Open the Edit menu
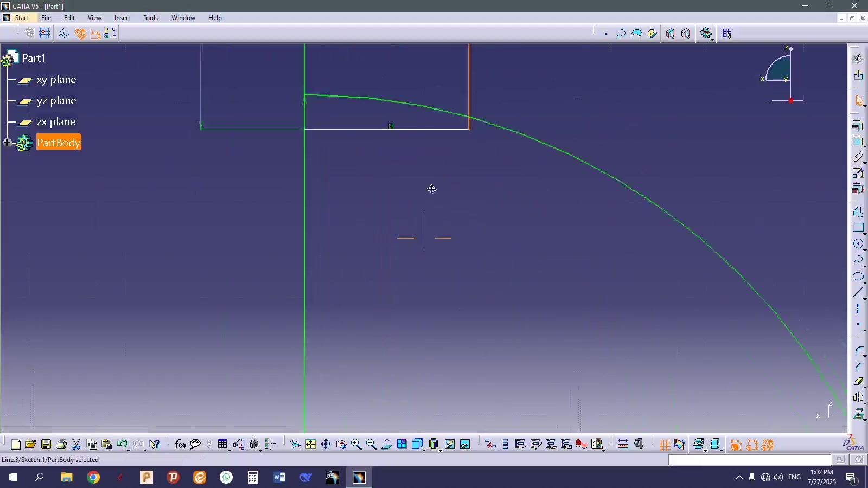This screenshot has width=868, height=488. coord(69,18)
